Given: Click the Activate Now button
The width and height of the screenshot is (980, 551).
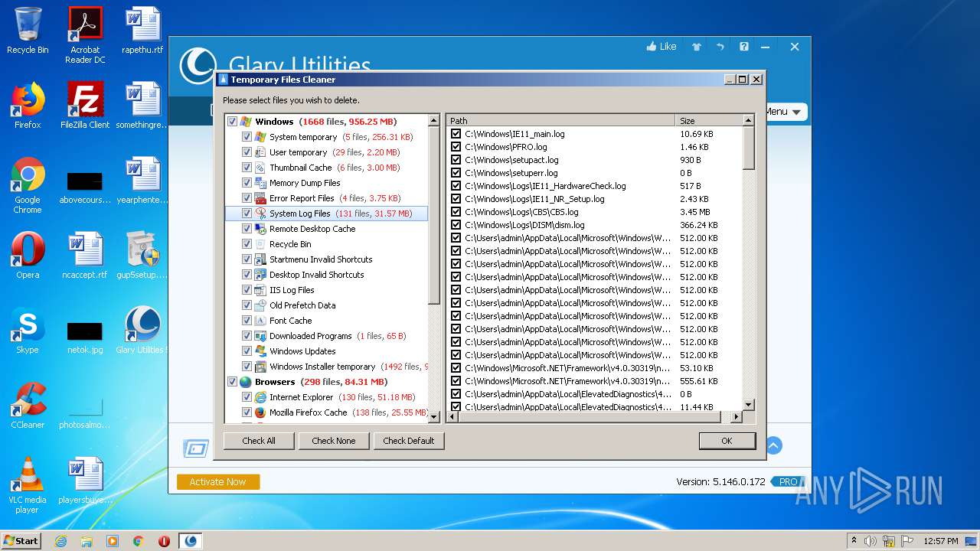Looking at the screenshot, I should 218,482.
